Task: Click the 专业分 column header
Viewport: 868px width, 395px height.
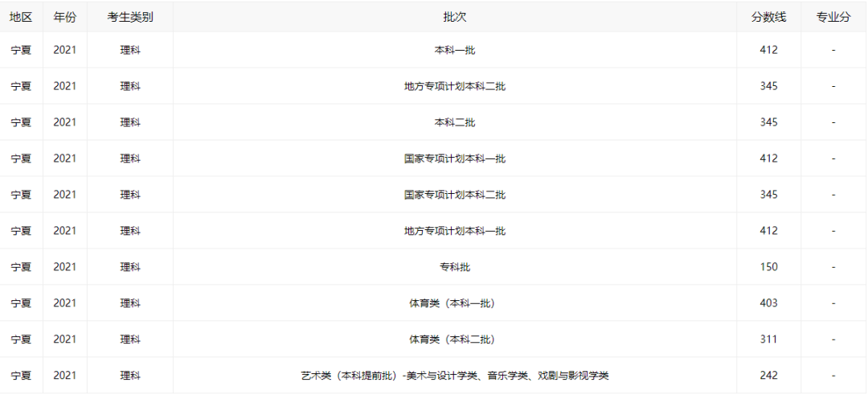Action: pyautogui.click(x=833, y=17)
